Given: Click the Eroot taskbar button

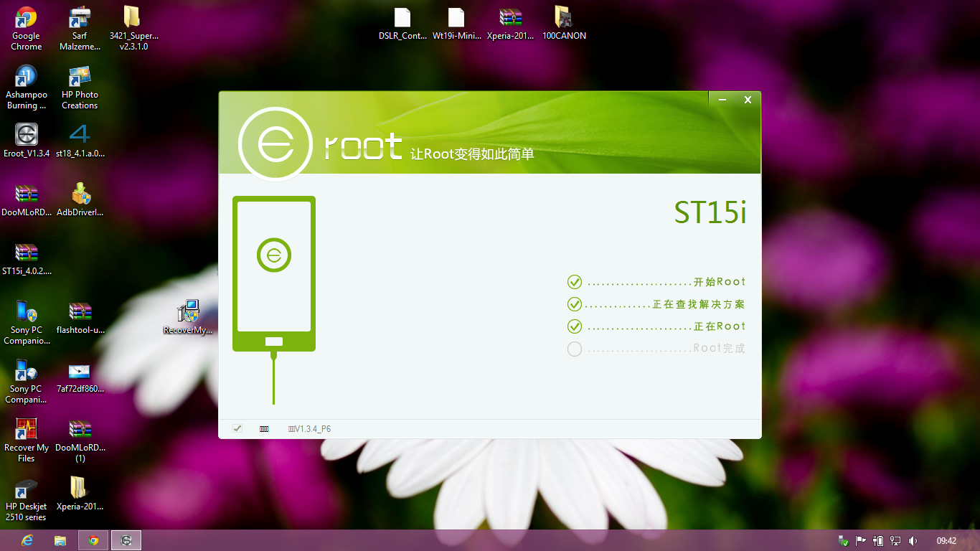Looking at the screenshot, I should click(x=126, y=540).
